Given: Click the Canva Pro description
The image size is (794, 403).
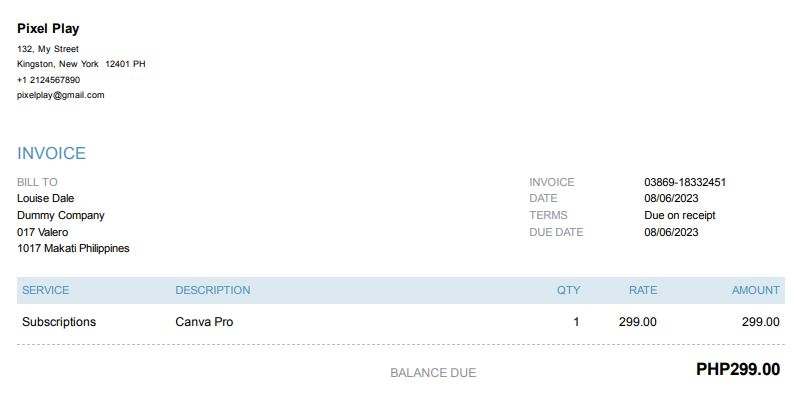Looking at the screenshot, I should [x=204, y=322].
